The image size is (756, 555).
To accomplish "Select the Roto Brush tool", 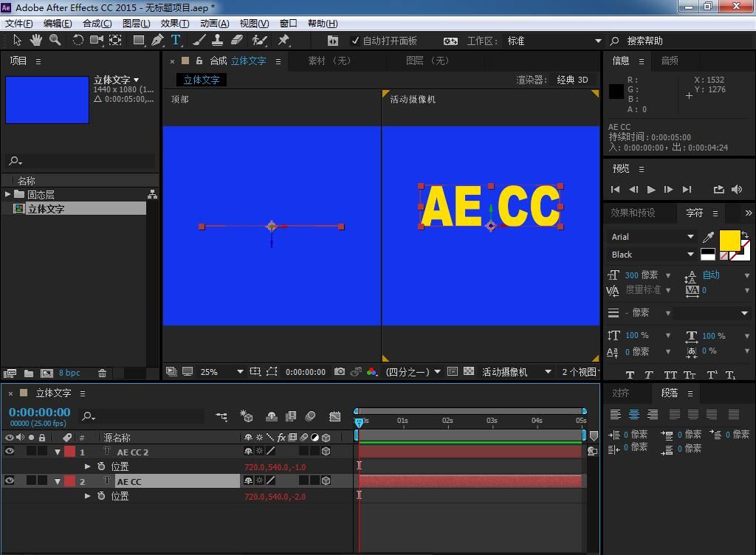I will click(260, 41).
